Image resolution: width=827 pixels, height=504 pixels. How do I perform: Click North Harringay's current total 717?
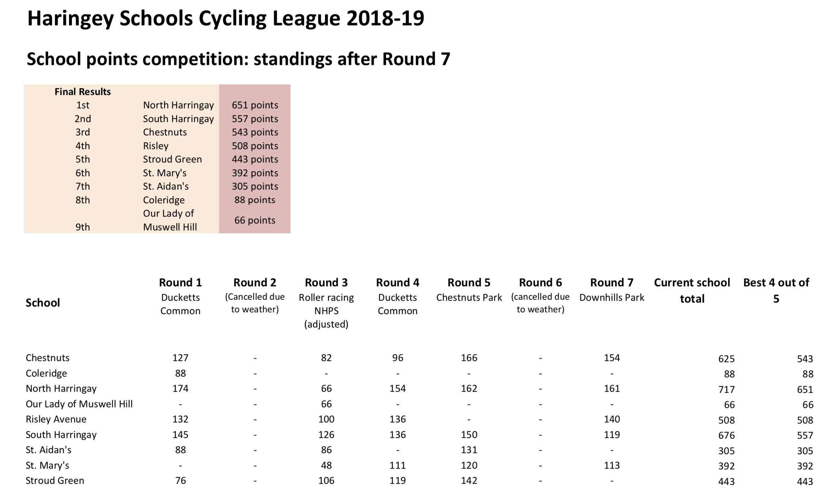726,390
